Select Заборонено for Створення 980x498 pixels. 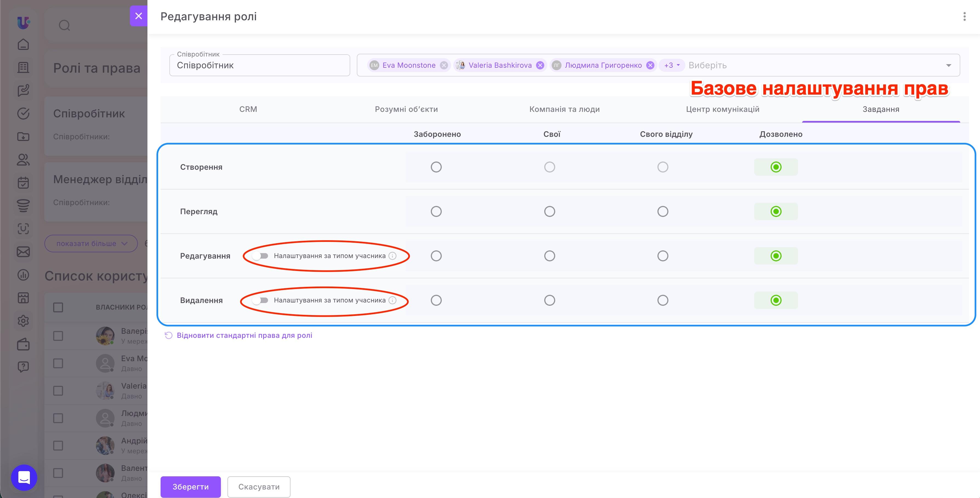tap(436, 167)
